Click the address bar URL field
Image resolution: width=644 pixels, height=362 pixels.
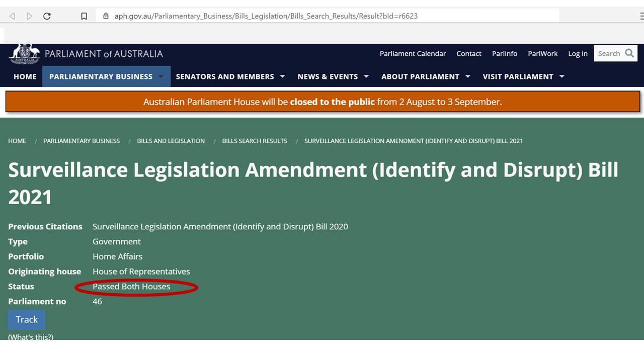coord(302,16)
